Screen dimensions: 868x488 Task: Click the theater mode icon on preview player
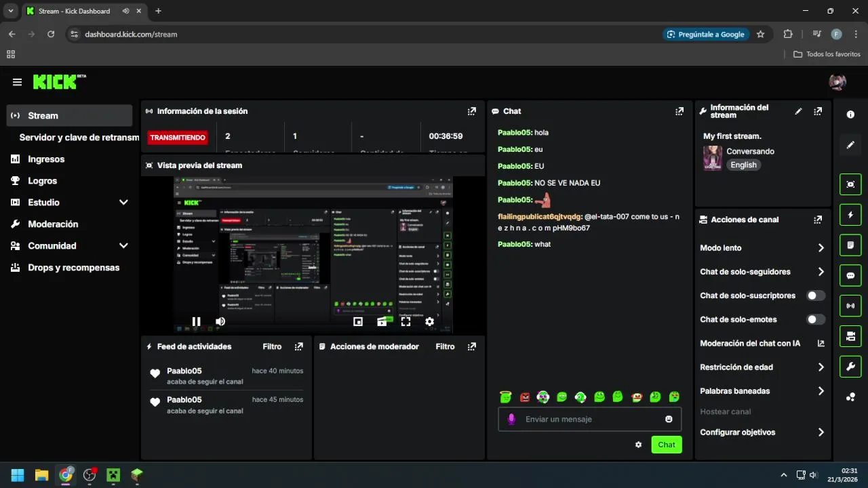point(382,322)
